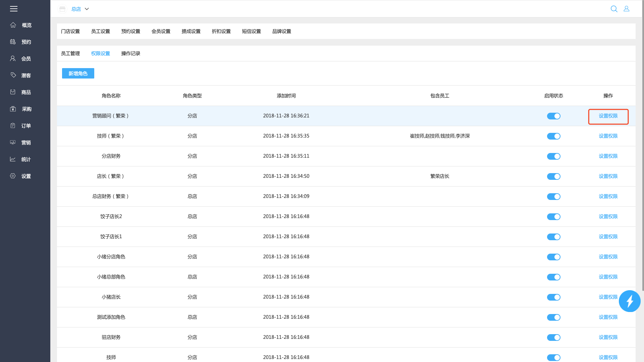Toggle status for 总店财务（繁荣）
Image resolution: width=644 pixels, height=362 pixels.
[554, 197]
